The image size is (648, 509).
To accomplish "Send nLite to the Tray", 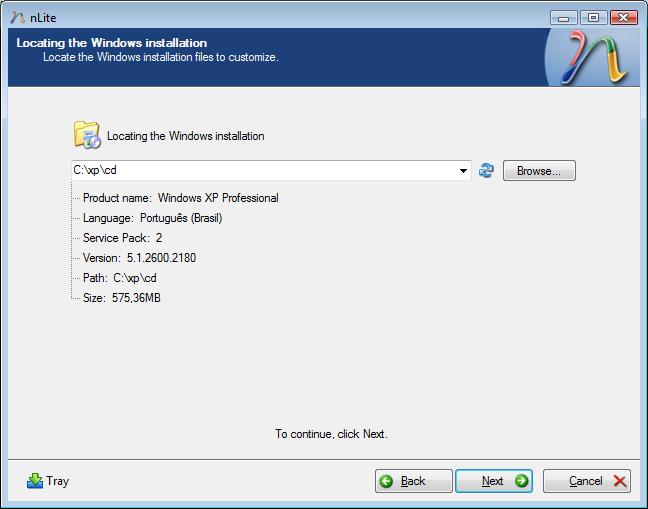I will click(48, 481).
